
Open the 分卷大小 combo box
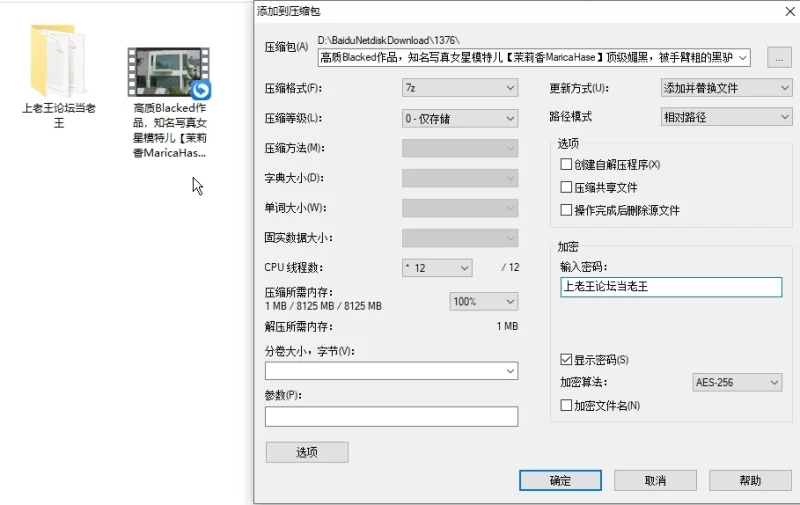click(x=391, y=371)
